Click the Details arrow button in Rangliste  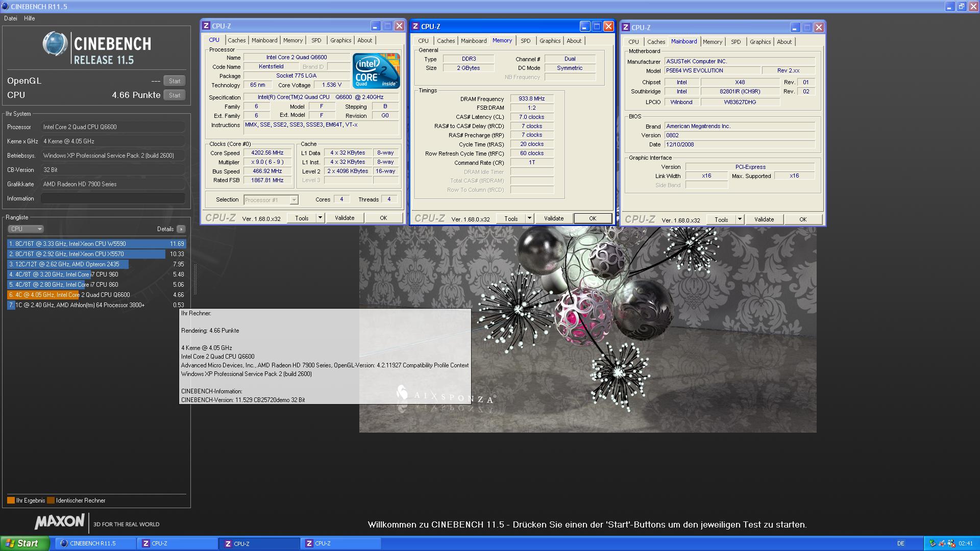(181, 229)
